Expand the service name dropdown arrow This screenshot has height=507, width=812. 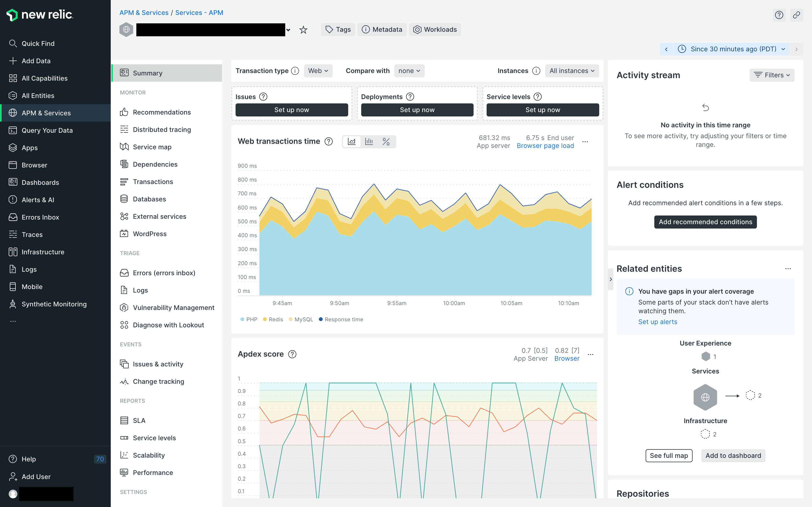point(288,30)
